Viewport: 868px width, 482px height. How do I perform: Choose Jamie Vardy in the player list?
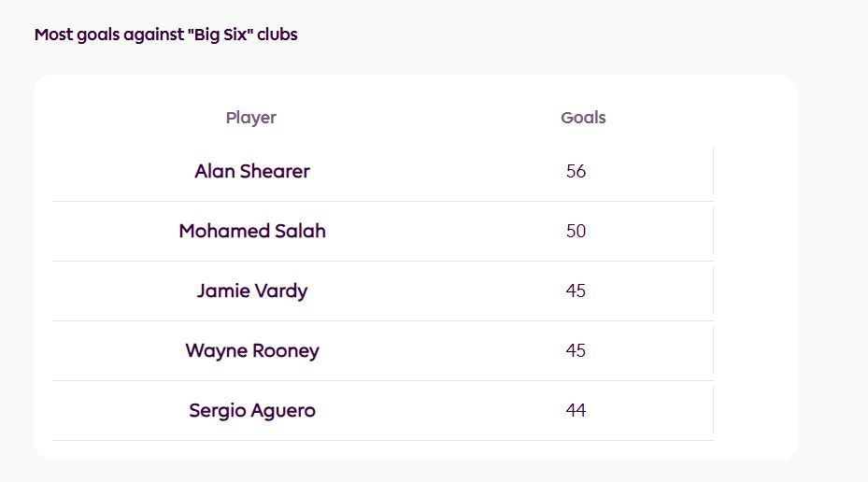252,291
